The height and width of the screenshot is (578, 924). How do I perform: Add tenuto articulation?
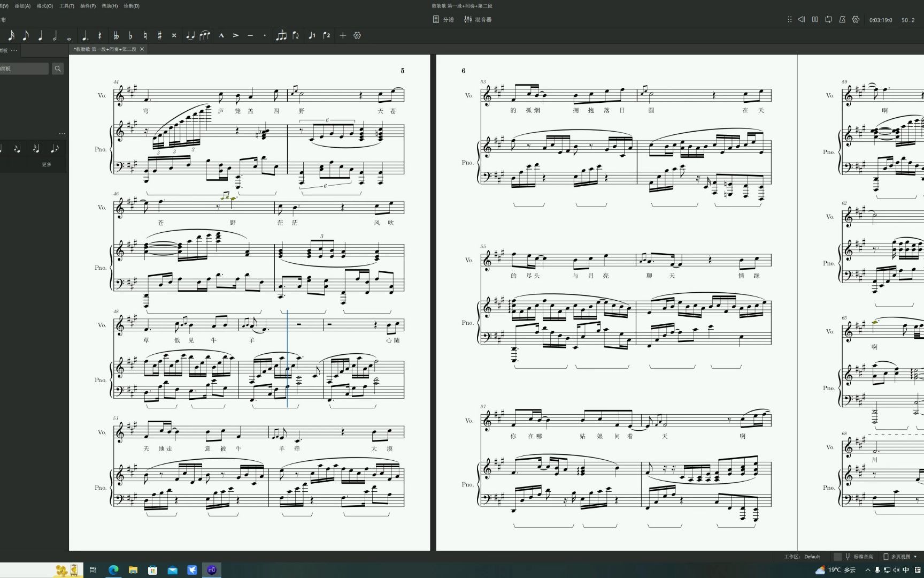(250, 35)
